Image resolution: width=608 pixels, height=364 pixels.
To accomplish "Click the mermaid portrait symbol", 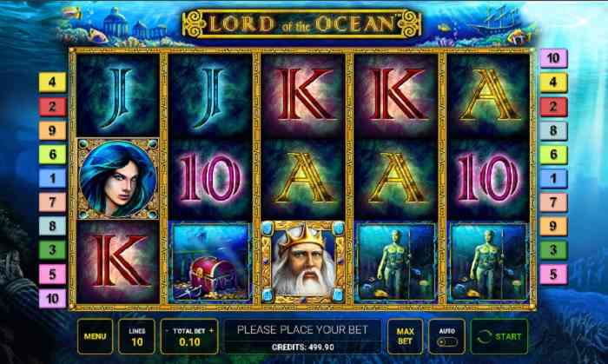I will [118, 179].
